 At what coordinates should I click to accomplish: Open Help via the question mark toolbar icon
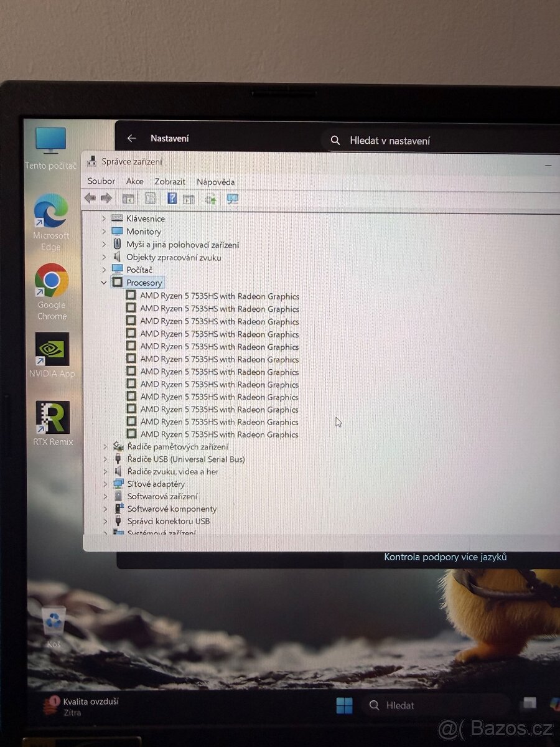[x=172, y=198]
